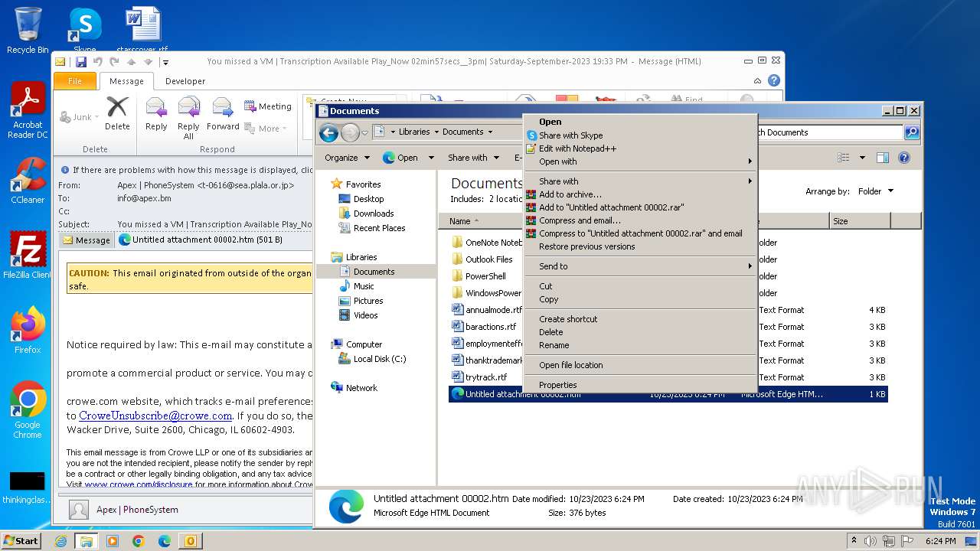Click the volume icon in the system tray
Screen dimensions: 980x551
click(871, 541)
